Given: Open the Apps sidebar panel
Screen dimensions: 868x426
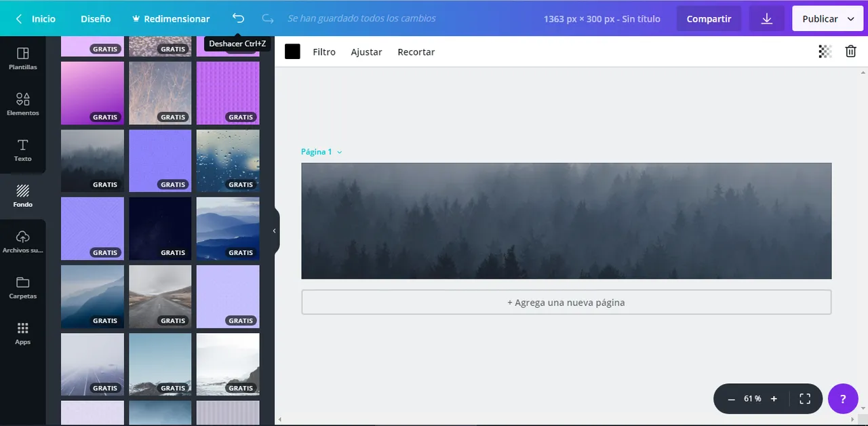Looking at the screenshot, I should click(23, 333).
